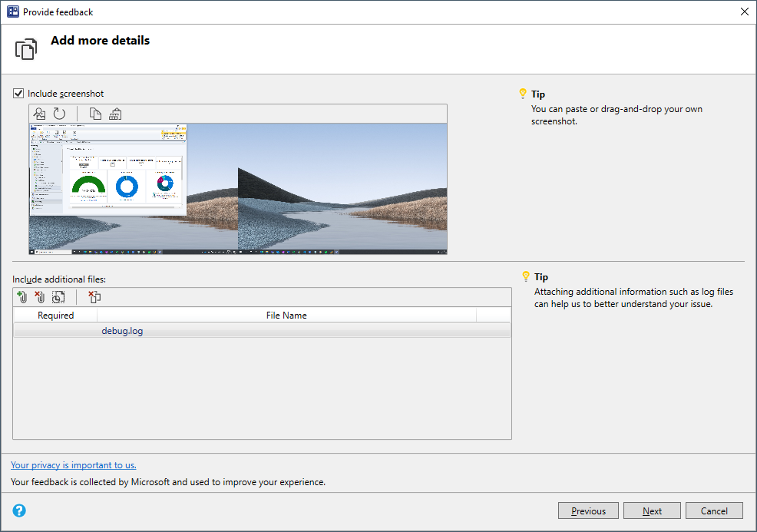This screenshot has height=532, width=757.
Task: Close the Provide feedback window
Action: pos(745,12)
